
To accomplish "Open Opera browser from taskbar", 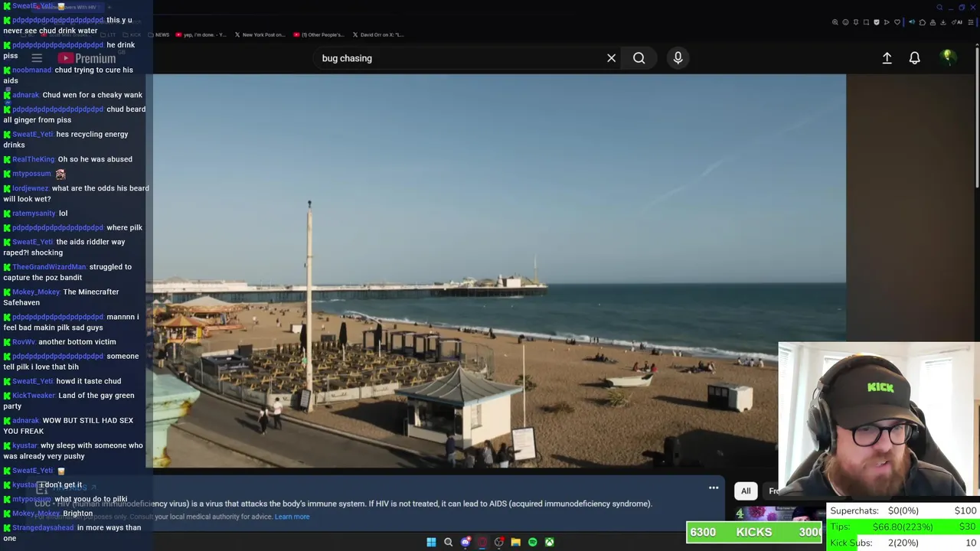I will 482,542.
